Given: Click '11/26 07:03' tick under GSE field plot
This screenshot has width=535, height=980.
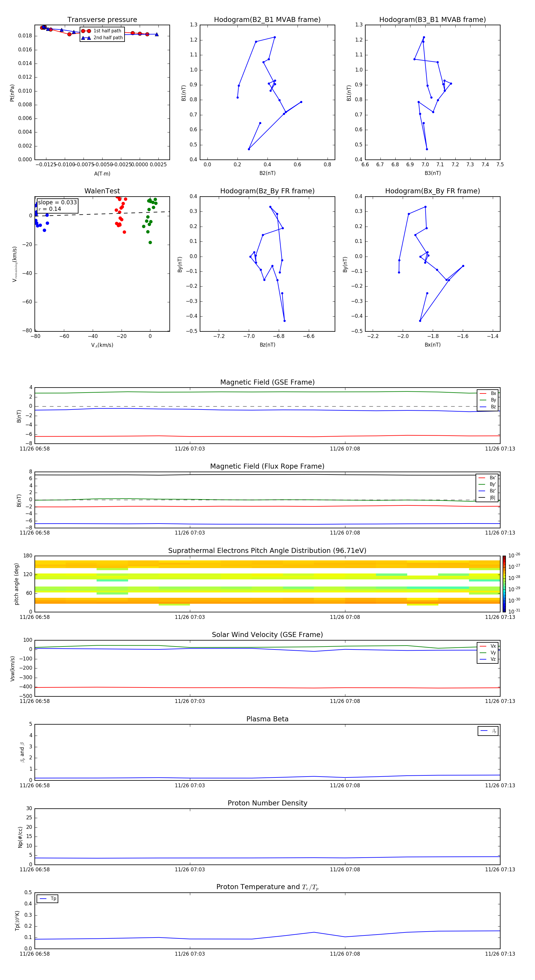Looking at the screenshot, I should click(190, 449).
